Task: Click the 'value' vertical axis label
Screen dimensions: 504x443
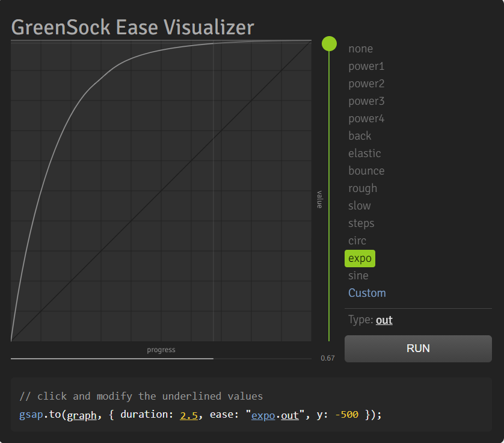Action: (x=319, y=199)
